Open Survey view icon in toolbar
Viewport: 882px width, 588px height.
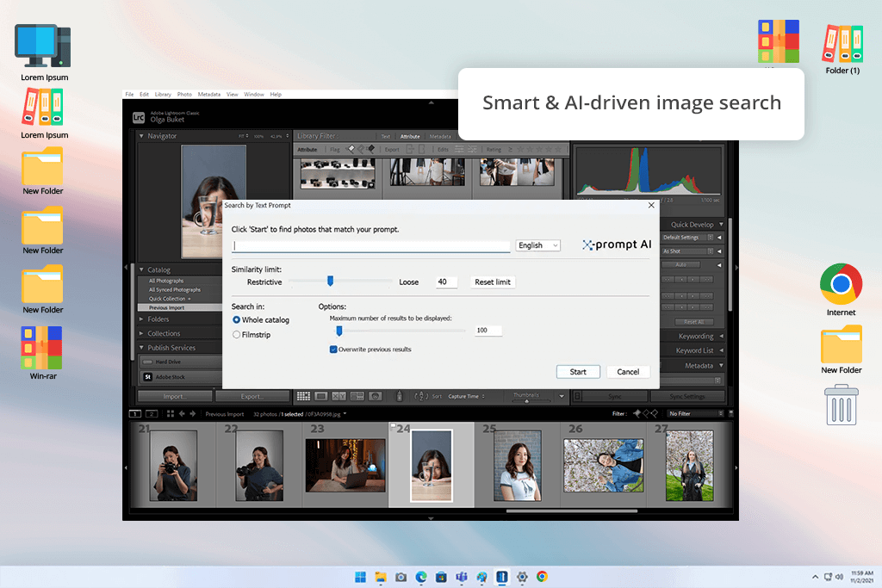[357, 396]
